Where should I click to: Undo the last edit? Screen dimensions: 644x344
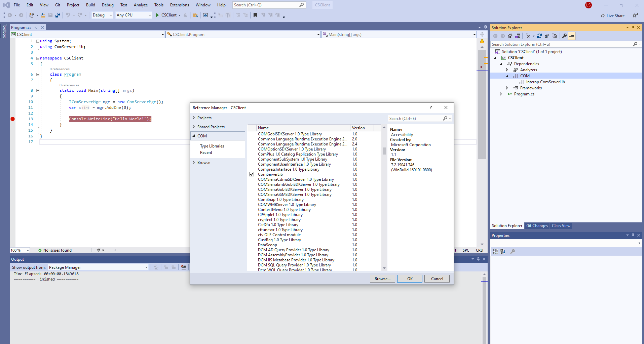(x=68, y=15)
